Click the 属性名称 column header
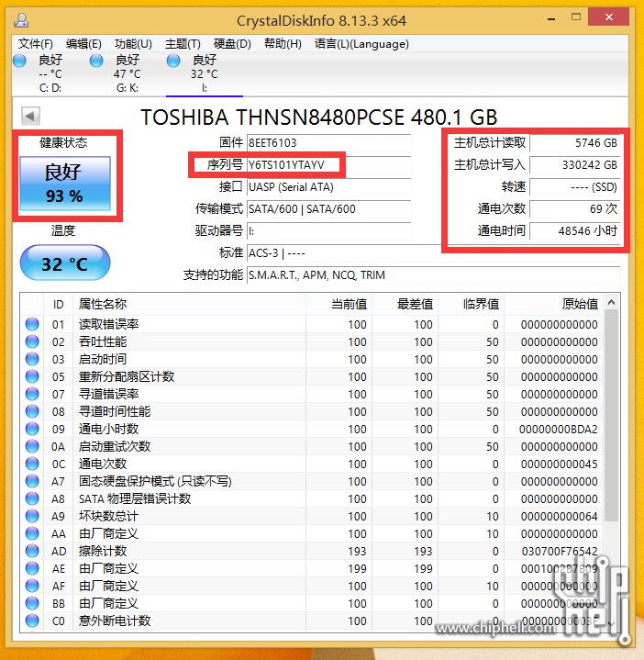 click(189, 304)
